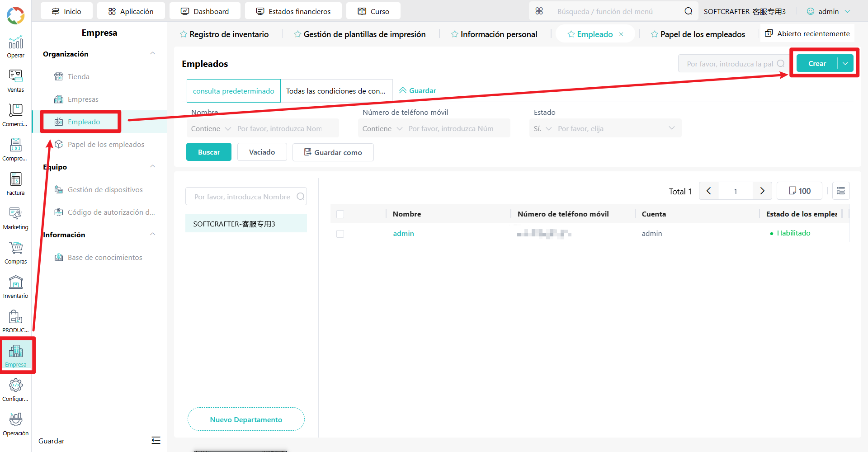Collapse the side menu using bottom icon
This screenshot has height=452, width=868.
point(156,440)
